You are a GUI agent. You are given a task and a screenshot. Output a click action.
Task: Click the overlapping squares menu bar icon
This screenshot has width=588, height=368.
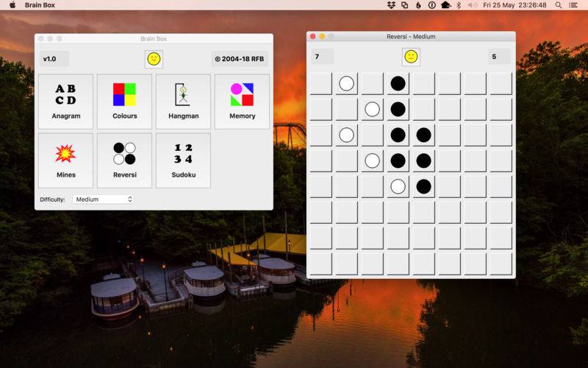point(405,5)
